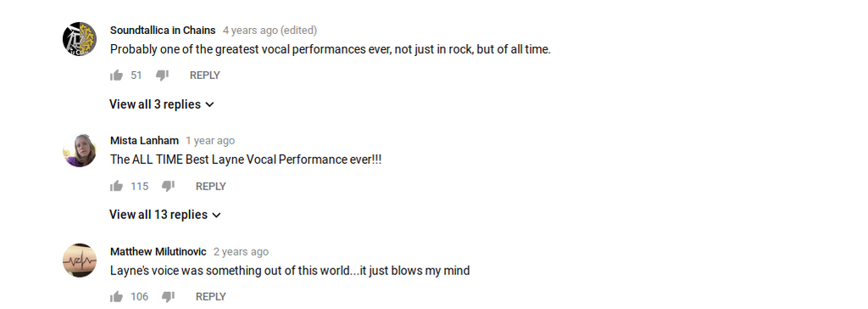Dislike the Soundtallica in Chains comment
The width and height of the screenshot is (868, 309).
click(x=162, y=76)
